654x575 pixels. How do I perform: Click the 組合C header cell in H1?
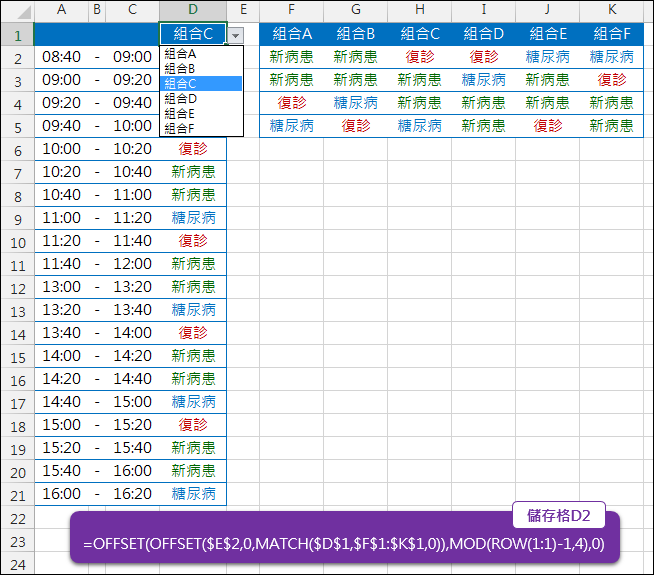pyautogui.click(x=420, y=34)
